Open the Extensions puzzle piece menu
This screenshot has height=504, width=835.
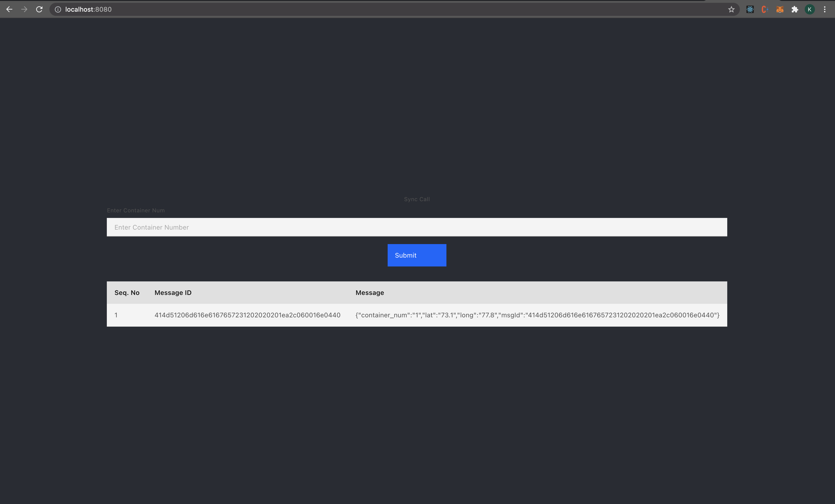[795, 10]
